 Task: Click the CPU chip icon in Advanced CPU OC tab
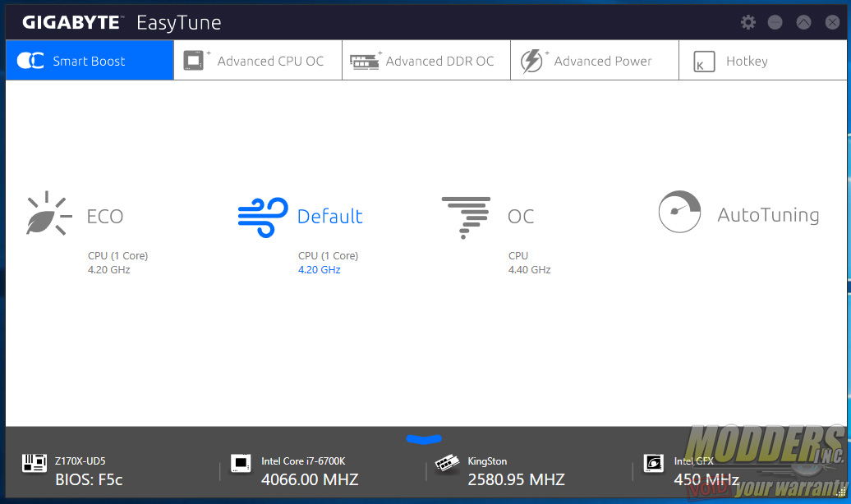point(193,60)
